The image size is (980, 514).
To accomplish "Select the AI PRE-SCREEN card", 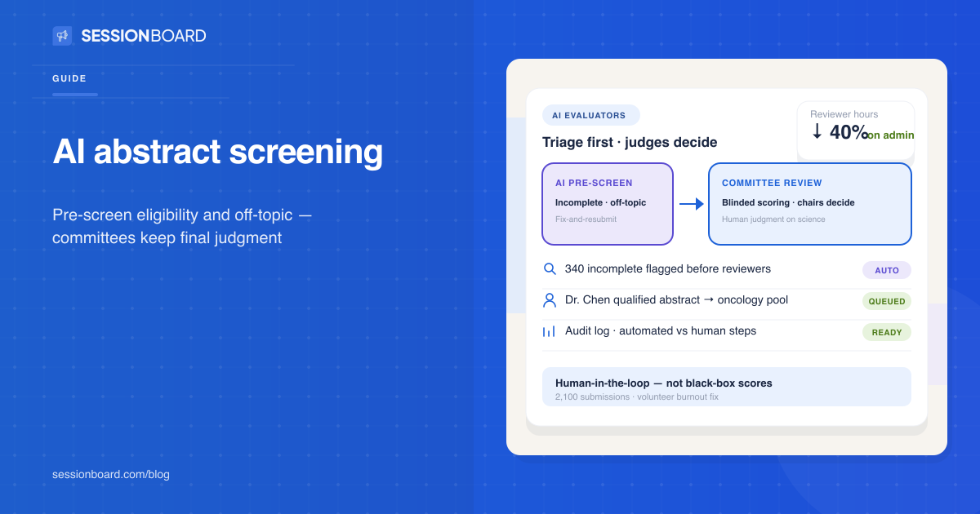I will coord(608,204).
